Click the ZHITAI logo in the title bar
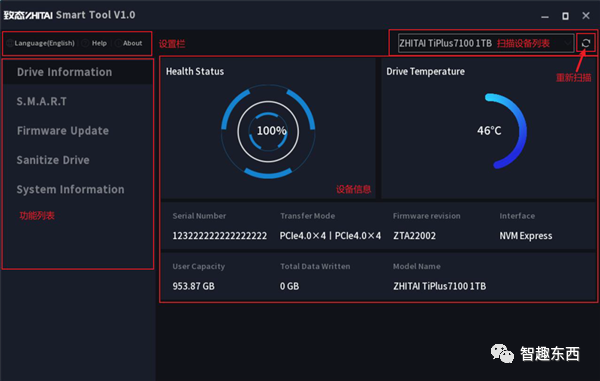 (x=28, y=15)
